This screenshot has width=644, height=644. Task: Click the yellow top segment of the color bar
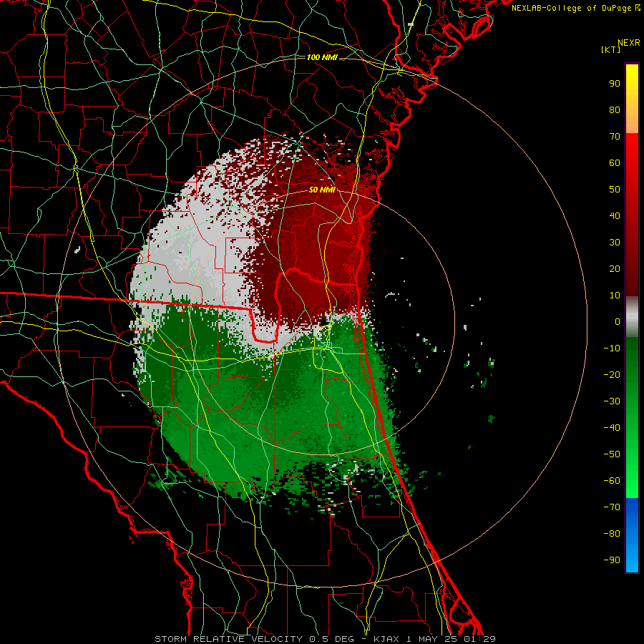tap(632, 99)
